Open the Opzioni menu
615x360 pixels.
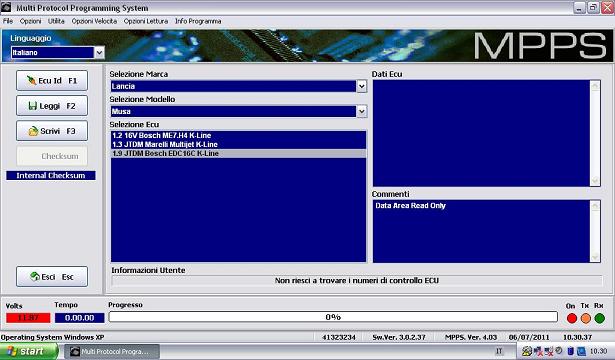[30, 21]
